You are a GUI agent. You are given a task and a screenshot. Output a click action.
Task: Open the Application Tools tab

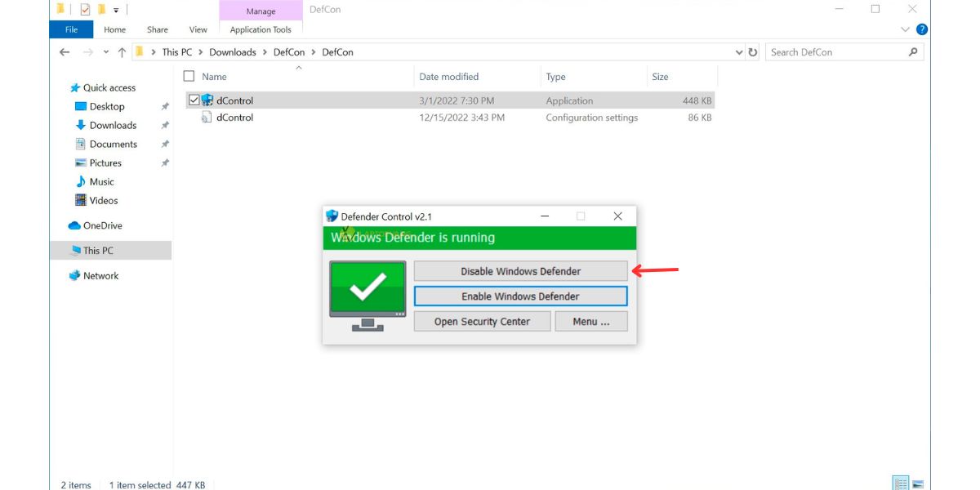(261, 29)
